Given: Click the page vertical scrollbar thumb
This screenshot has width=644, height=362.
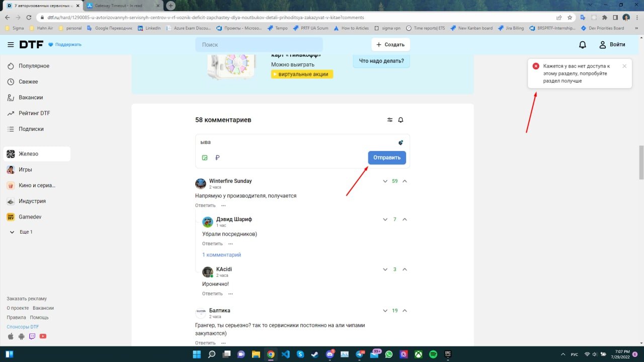Looking at the screenshot, I should [641, 162].
